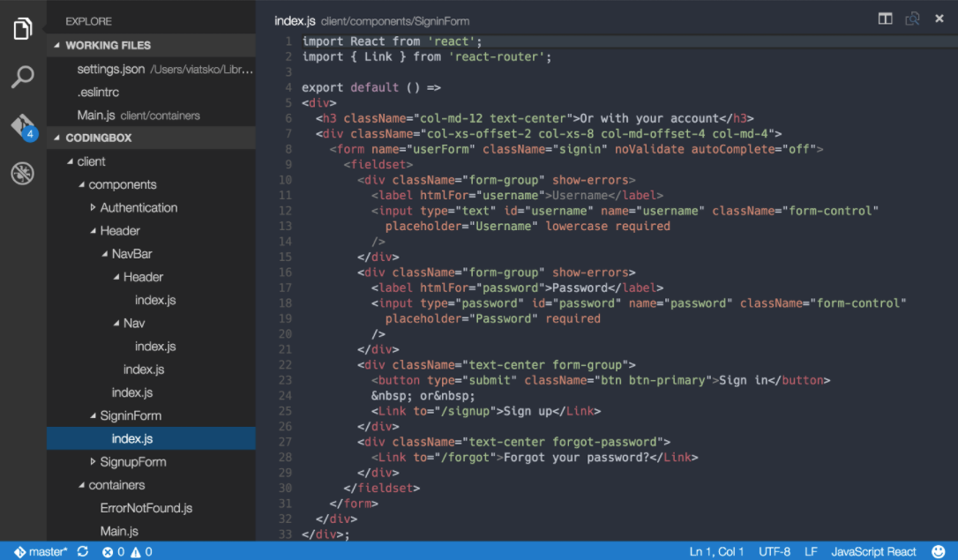Open .eslintrc in working files

(151, 93)
